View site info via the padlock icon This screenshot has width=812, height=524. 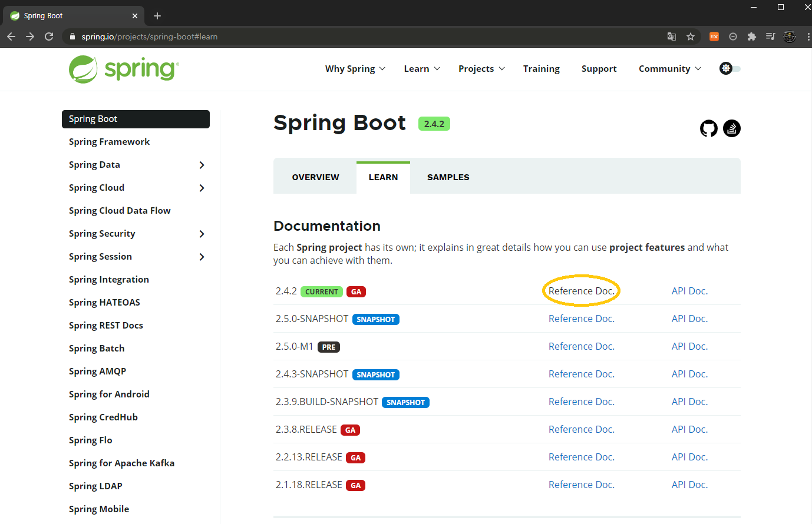pos(72,37)
